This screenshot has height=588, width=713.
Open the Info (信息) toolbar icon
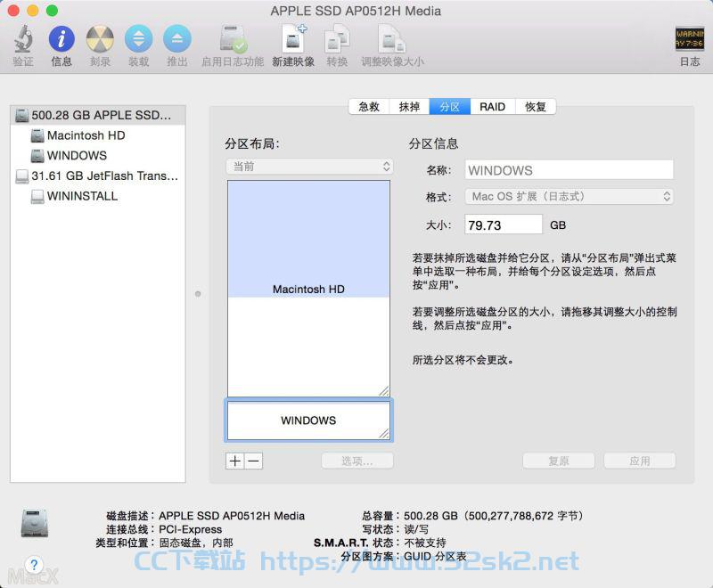(61, 38)
